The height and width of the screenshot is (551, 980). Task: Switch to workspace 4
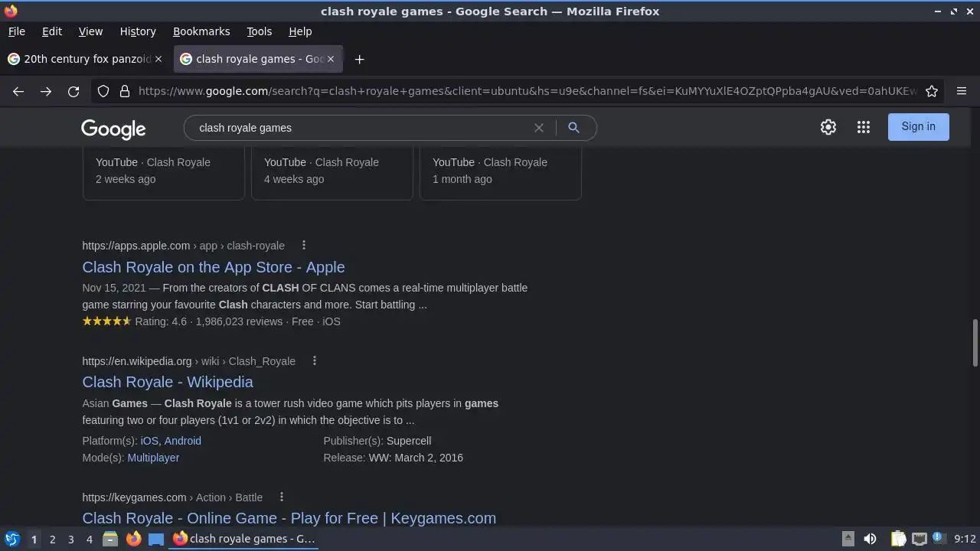point(89,539)
